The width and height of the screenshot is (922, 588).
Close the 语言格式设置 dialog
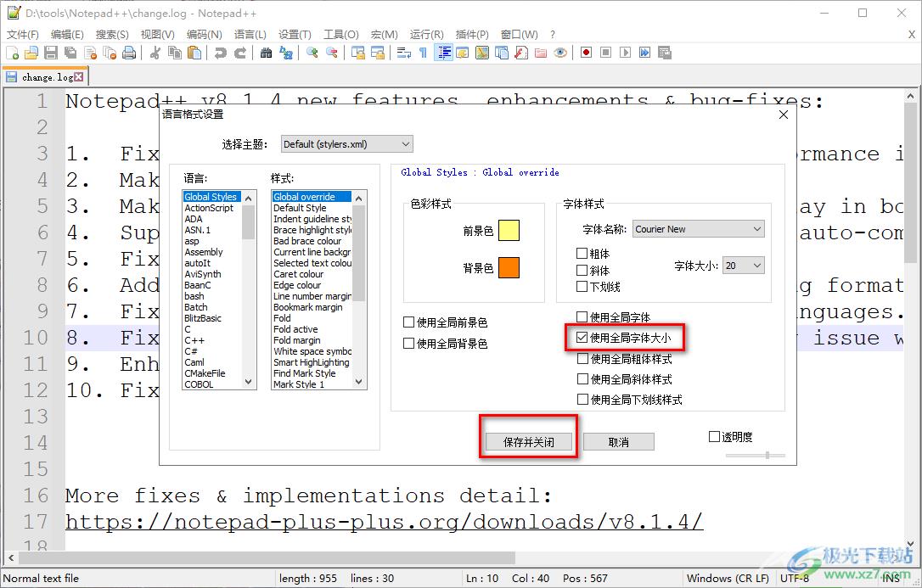(x=784, y=115)
